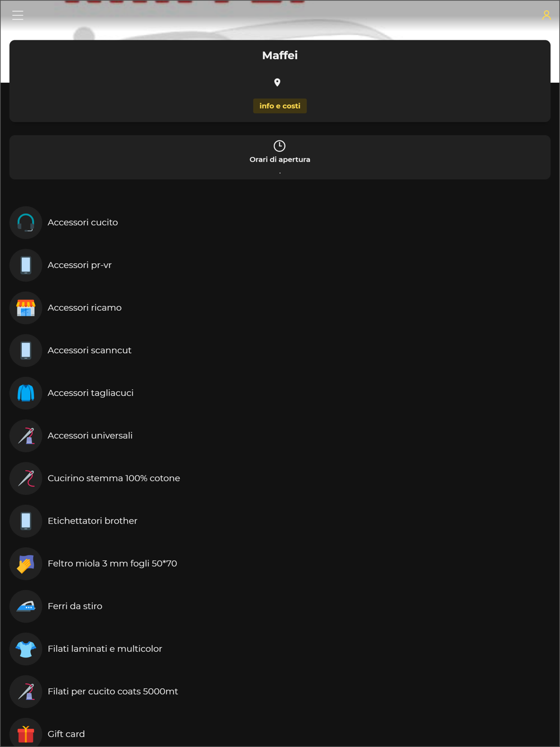Open the Accessori pr-vr category
Screen dimensions: 560x747
click(x=80, y=265)
